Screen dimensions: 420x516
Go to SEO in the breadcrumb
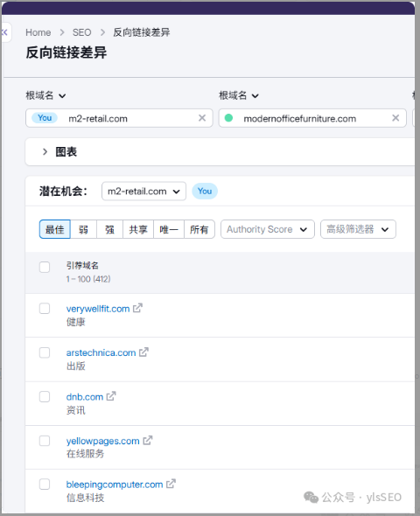(x=81, y=32)
